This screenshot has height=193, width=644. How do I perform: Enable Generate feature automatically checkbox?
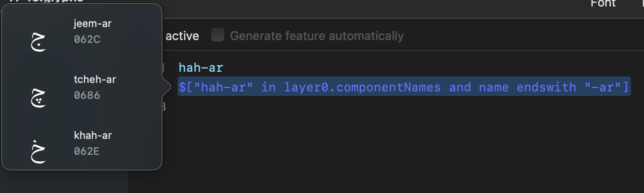218,35
